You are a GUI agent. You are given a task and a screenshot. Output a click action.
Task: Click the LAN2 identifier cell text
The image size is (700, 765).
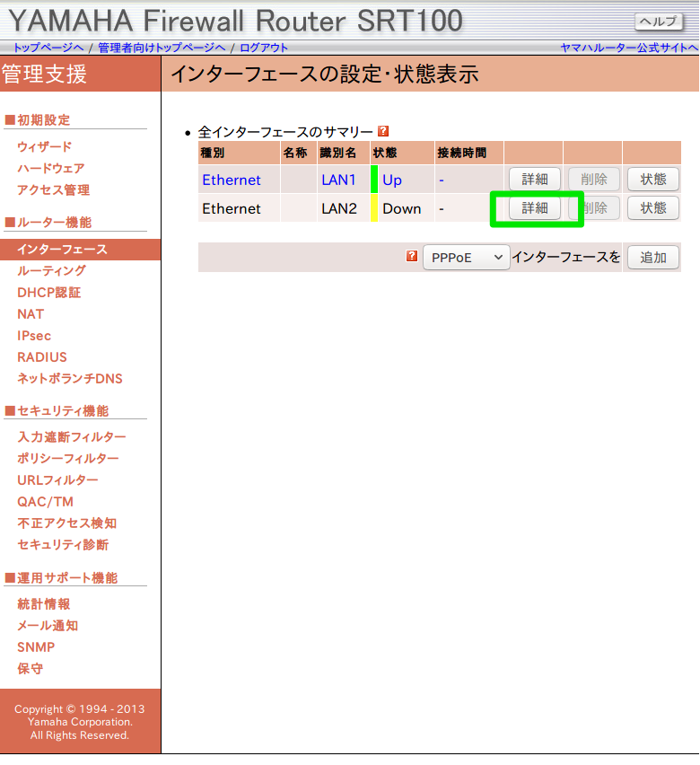[x=339, y=209]
